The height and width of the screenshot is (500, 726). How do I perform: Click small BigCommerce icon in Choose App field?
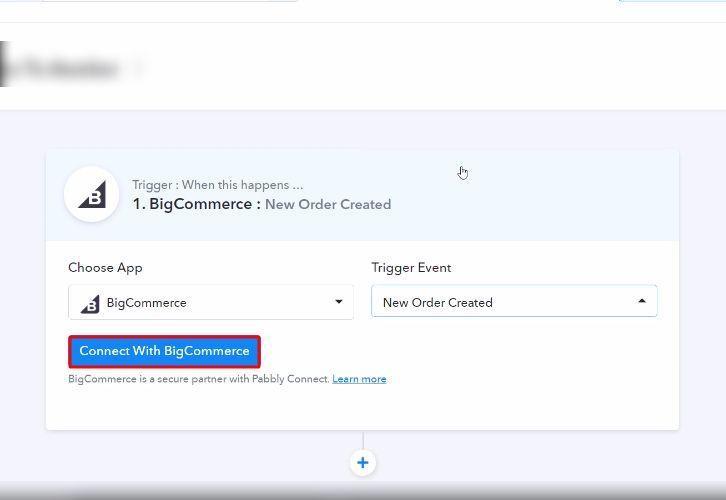(90, 303)
